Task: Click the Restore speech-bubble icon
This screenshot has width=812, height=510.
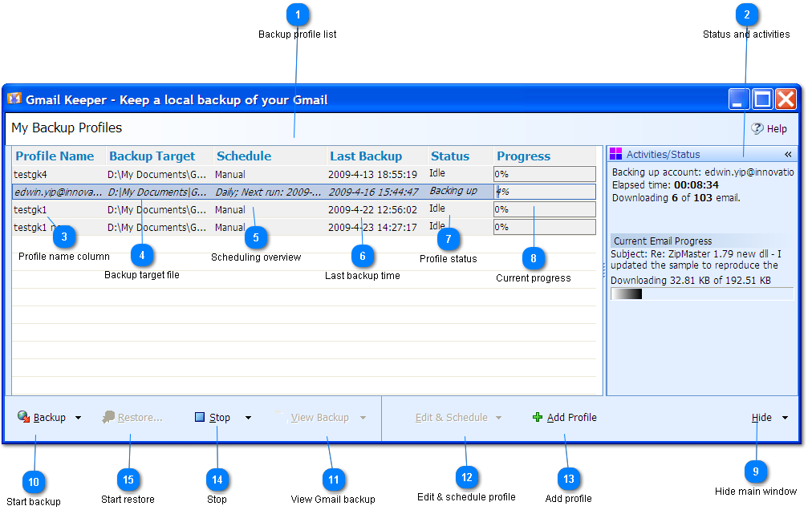Action: coord(107,417)
